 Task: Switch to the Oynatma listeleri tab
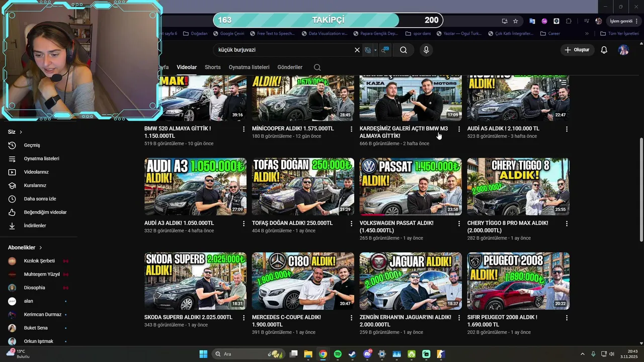point(249,67)
